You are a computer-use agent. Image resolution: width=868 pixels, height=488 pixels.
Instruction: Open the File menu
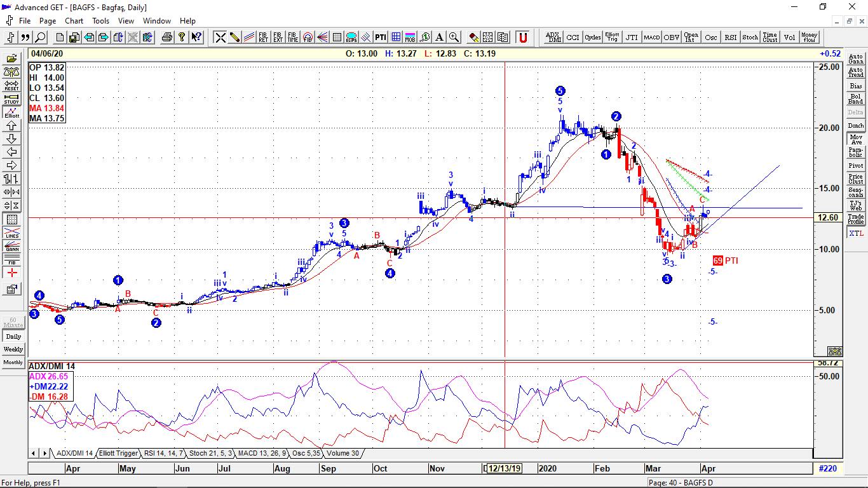pyautogui.click(x=25, y=21)
